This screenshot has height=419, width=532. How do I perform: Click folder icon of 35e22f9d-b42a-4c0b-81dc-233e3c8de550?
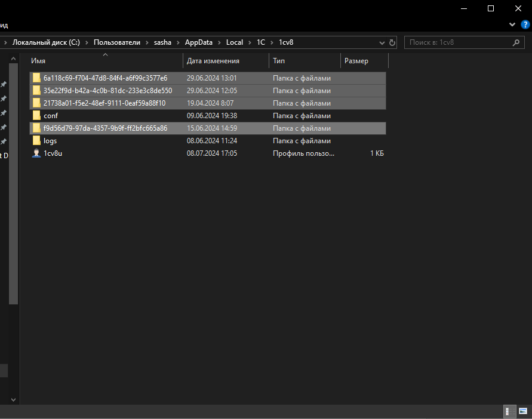tap(36, 91)
